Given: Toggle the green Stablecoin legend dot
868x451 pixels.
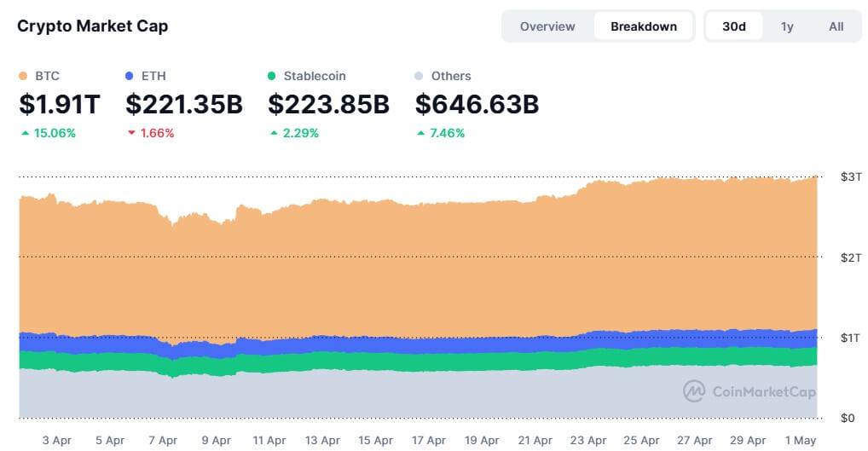Looking at the screenshot, I should pos(272,76).
